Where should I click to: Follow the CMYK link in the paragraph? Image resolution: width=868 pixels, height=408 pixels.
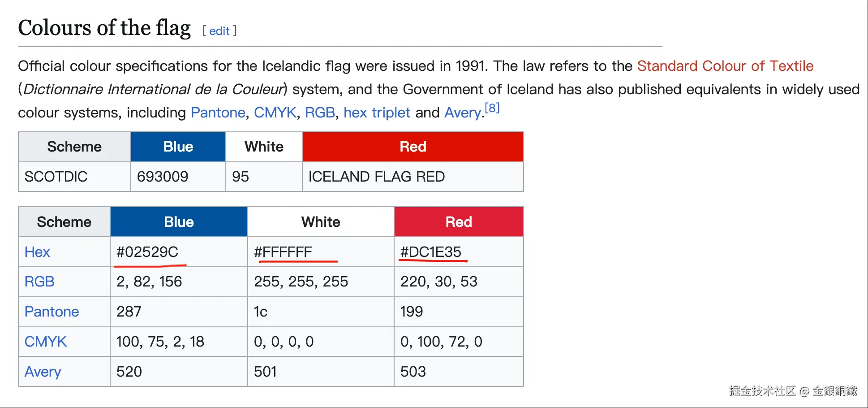pos(275,113)
